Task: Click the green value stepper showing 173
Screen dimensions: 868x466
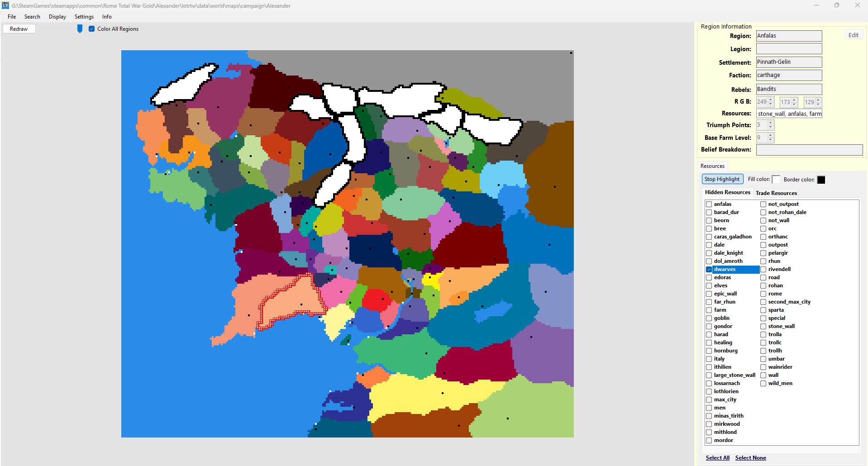Action: pyautogui.click(x=789, y=102)
